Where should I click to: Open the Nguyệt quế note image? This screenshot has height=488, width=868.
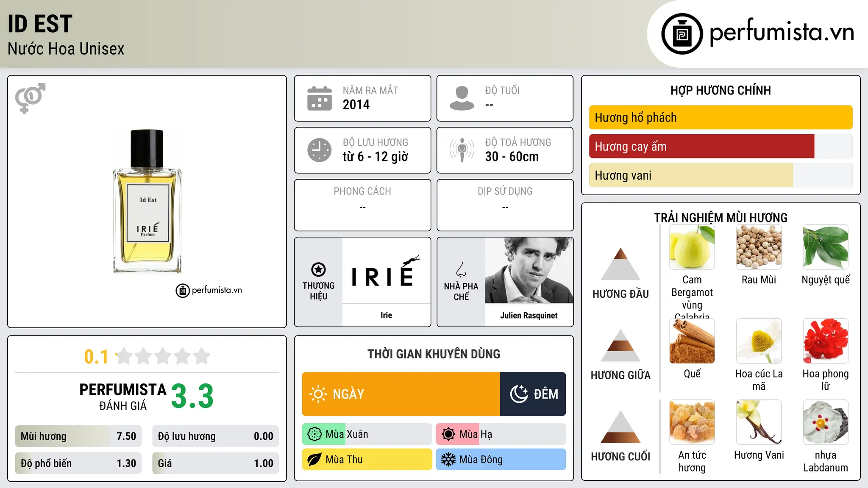tap(826, 247)
